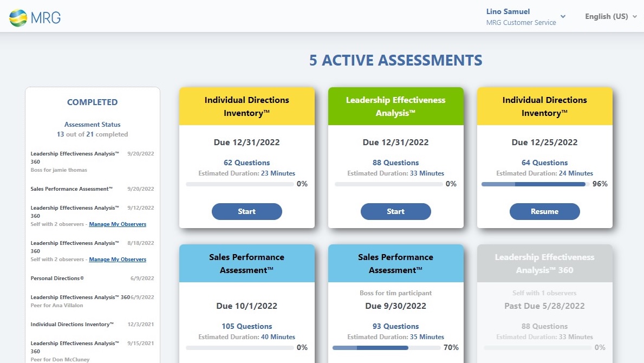Select the COMPLETED panel header

[92, 102]
